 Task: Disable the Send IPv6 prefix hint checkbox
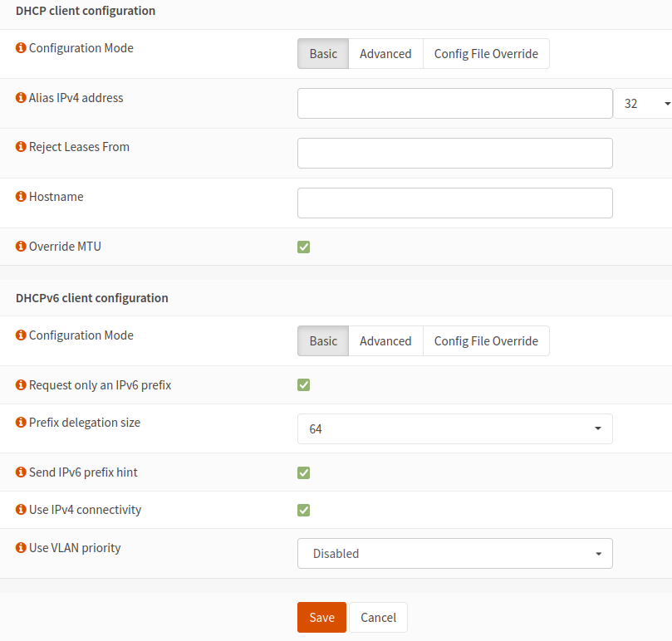304,472
